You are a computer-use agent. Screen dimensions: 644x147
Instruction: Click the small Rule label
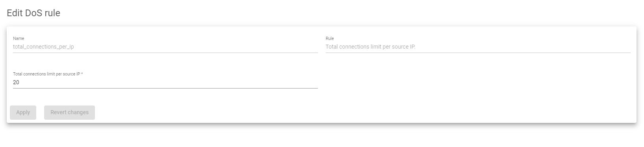click(x=330, y=38)
